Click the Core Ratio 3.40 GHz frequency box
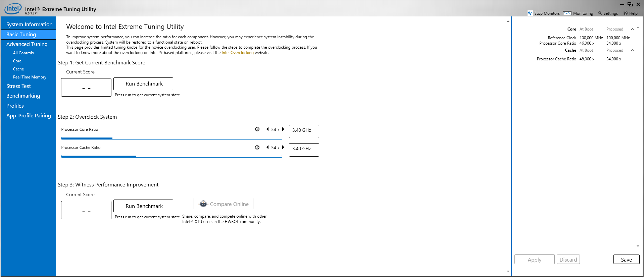This screenshot has height=277, width=644. pos(304,131)
